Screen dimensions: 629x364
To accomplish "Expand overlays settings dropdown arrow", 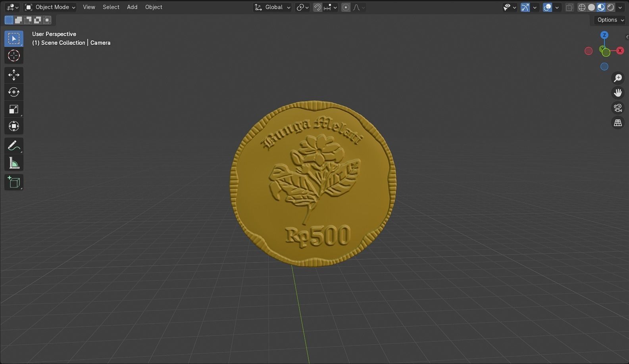I will (557, 7).
